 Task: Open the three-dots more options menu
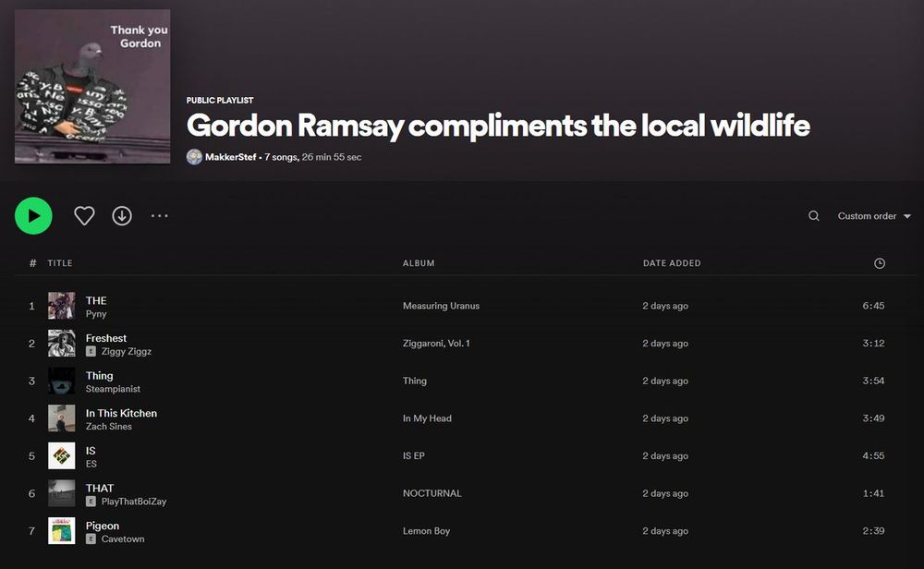tap(159, 216)
